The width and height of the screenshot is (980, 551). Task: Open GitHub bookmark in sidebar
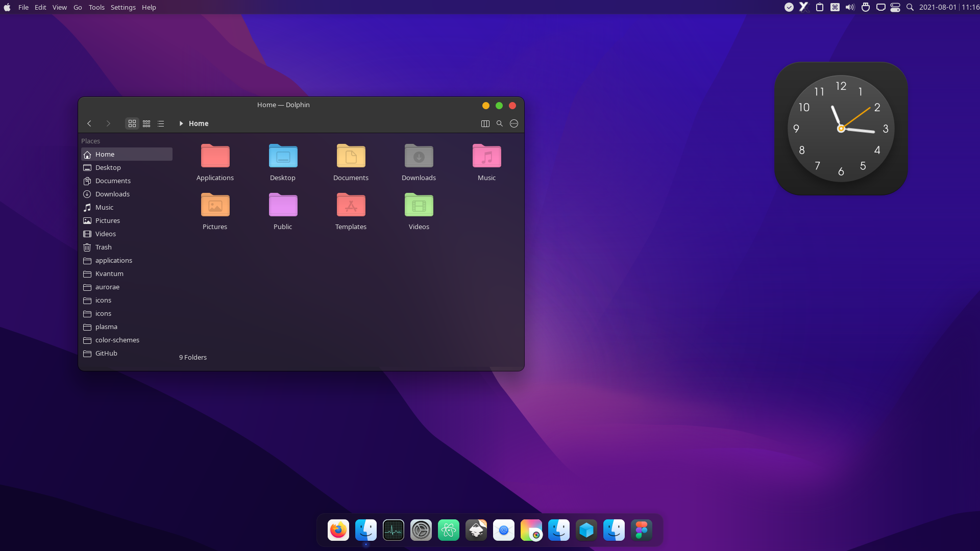[x=127, y=353]
